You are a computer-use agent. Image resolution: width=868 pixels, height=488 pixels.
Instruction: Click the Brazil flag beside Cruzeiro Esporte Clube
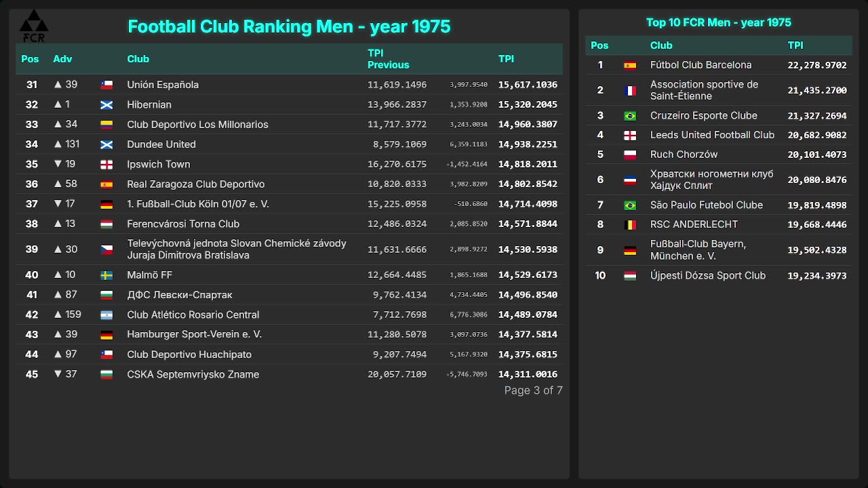pos(630,116)
